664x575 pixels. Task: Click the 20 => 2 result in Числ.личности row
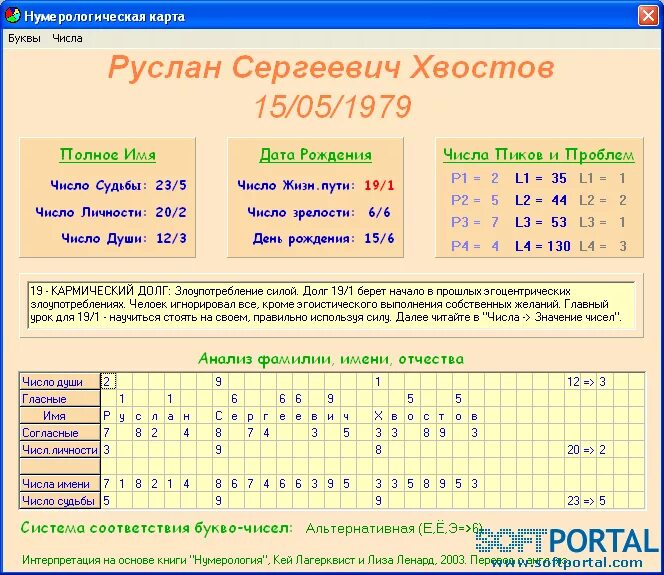click(587, 450)
